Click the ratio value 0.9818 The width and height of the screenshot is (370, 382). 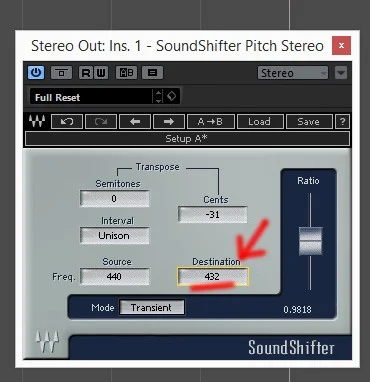(x=297, y=310)
